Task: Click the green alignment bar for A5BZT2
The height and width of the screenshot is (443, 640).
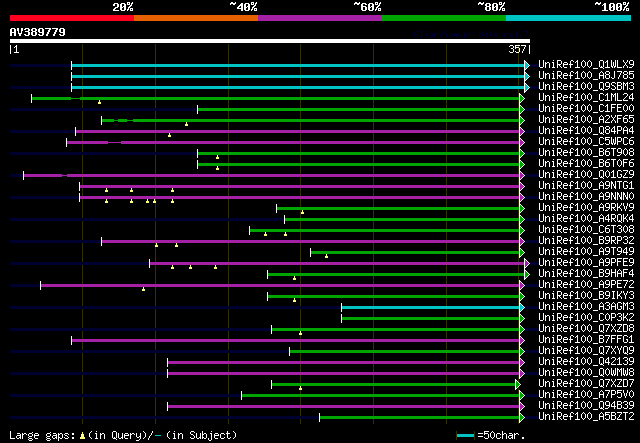Action: pos(419,418)
